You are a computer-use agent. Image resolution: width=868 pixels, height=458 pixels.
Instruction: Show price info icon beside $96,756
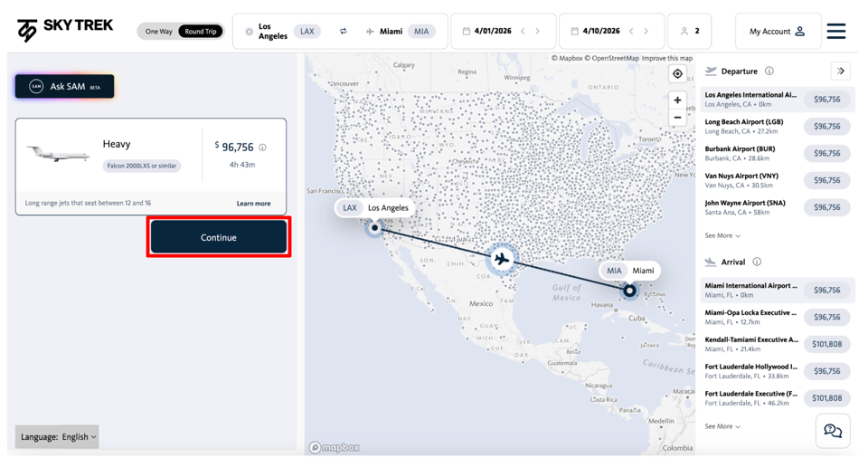pos(263,148)
